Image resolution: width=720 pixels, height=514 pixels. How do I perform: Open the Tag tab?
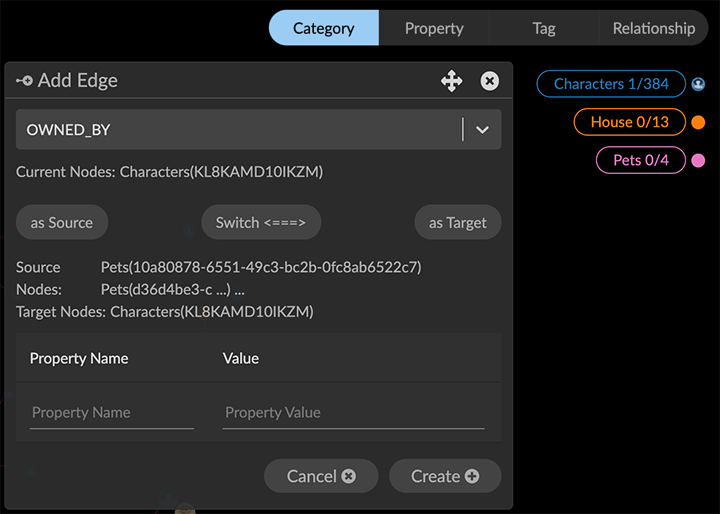click(544, 28)
